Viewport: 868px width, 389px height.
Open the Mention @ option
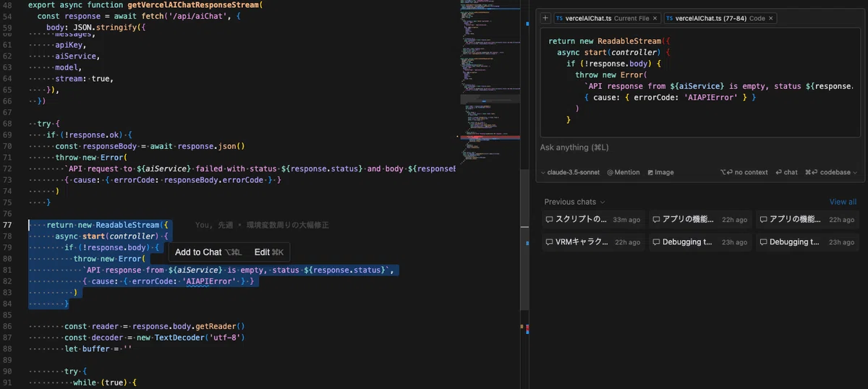pos(624,172)
